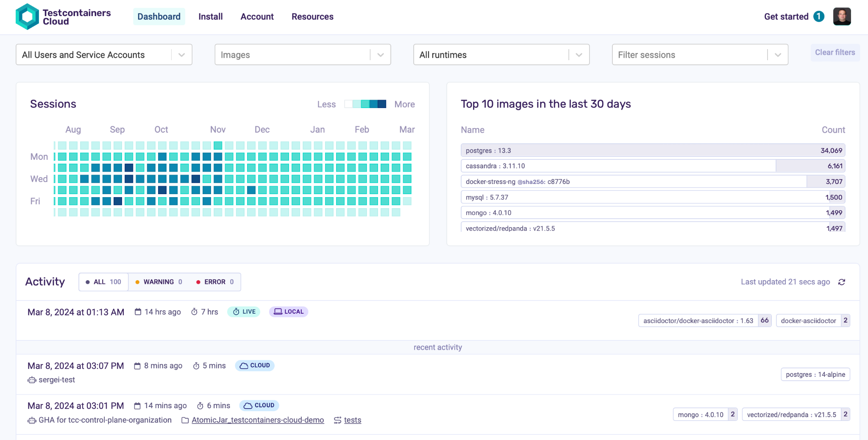Click the Get started notification badge

click(x=819, y=17)
